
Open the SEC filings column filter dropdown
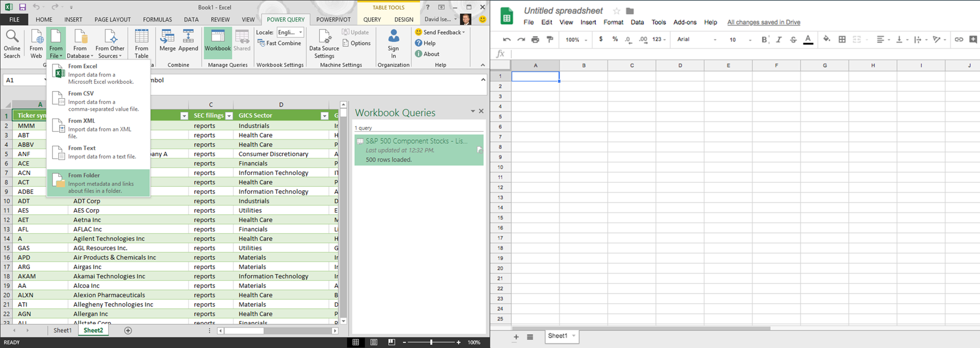[229, 116]
